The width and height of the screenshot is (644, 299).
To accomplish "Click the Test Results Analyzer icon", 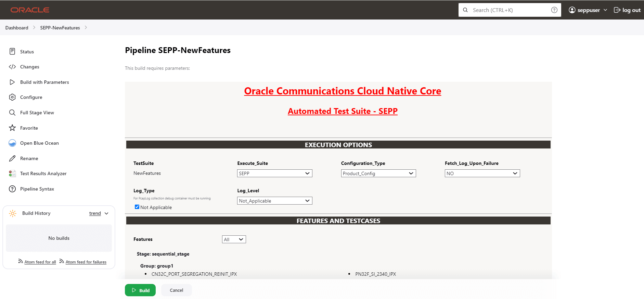I will pyautogui.click(x=12, y=173).
